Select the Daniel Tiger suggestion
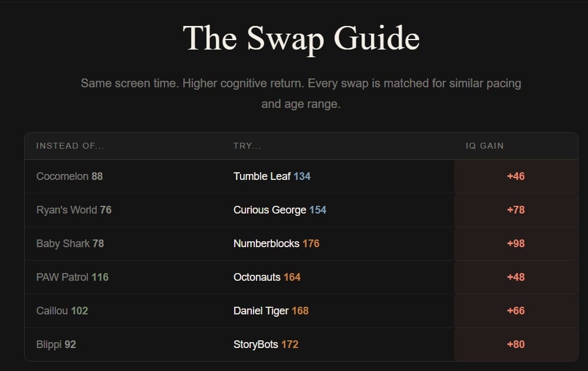This screenshot has width=588, height=371. 261,311
